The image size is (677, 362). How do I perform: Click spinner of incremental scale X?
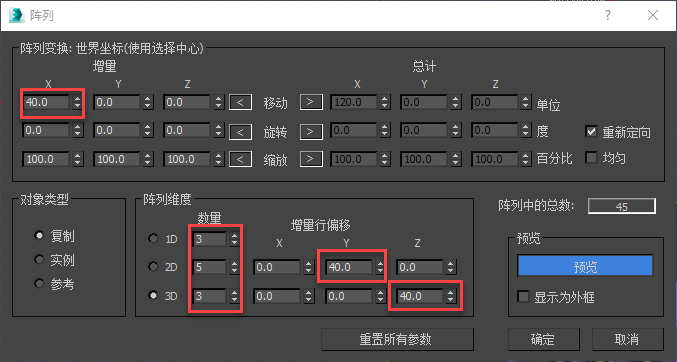point(77,159)
